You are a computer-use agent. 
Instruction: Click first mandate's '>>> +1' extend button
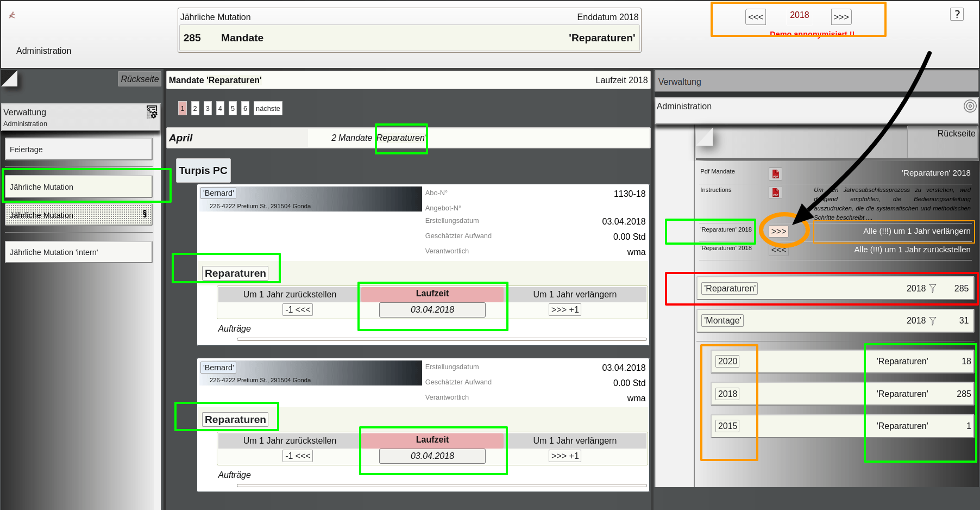tap(565, 310)
